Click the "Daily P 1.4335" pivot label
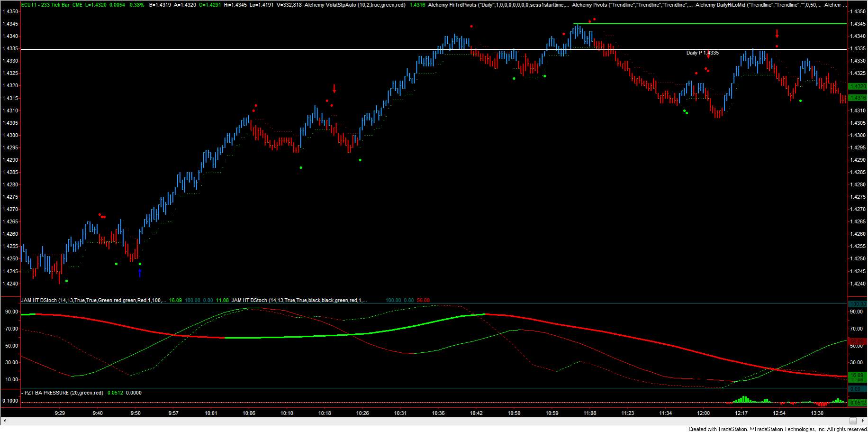 tap(702, 53)
